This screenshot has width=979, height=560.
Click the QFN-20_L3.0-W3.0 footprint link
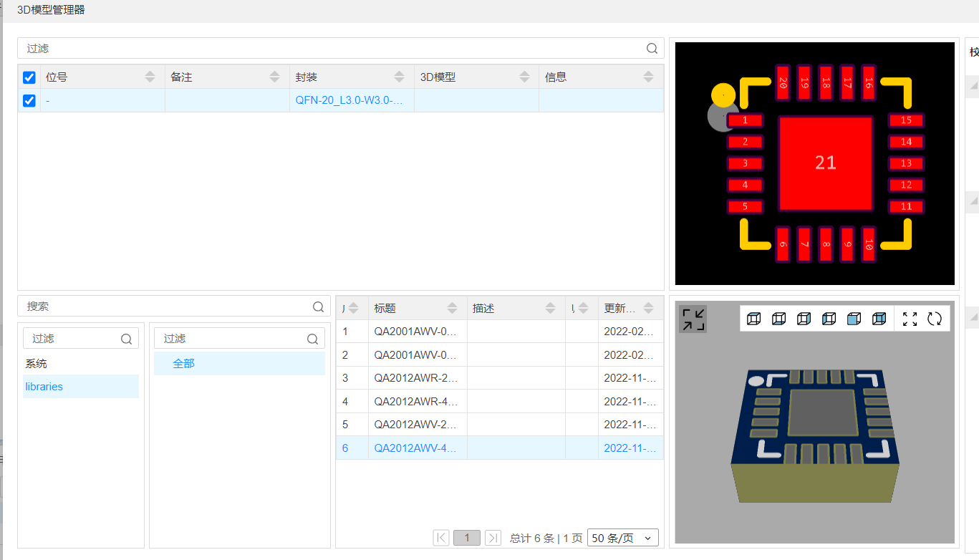tap(349, 101)
